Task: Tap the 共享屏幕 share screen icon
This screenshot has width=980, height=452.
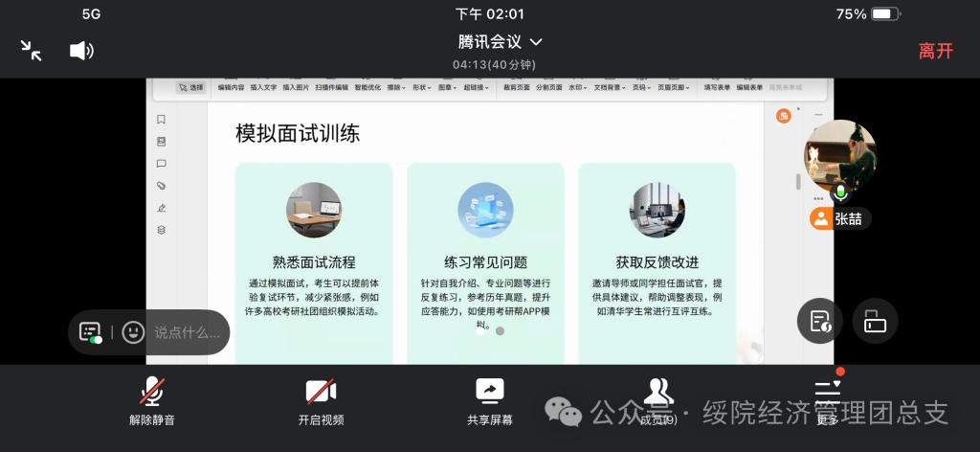Action: point(489,399)
